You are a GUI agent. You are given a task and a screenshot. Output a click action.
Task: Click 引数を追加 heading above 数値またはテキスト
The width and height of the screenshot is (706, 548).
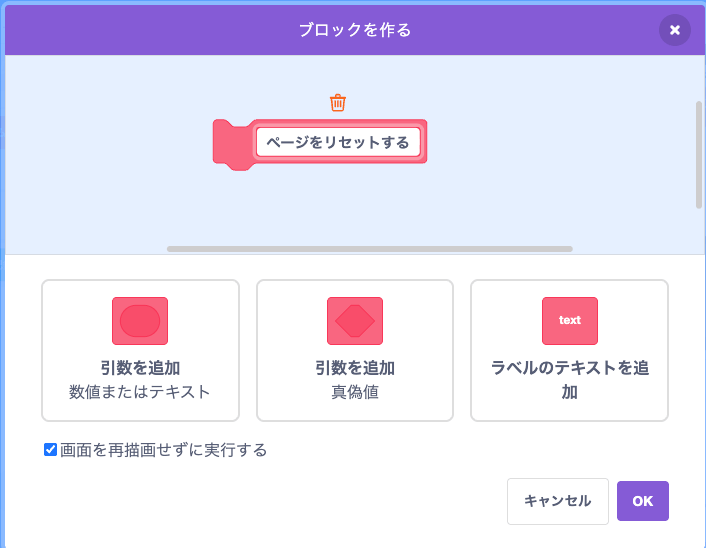[x=140, y=368]
